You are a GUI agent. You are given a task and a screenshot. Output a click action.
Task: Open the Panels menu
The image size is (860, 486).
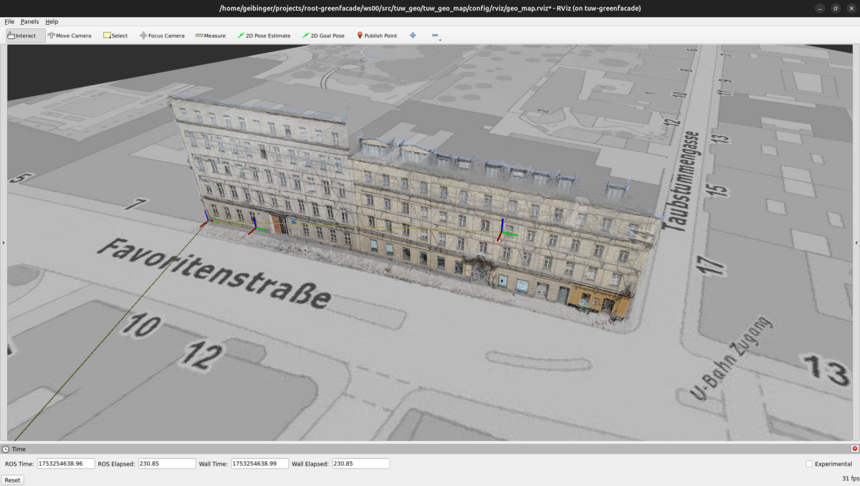point(30,21)
